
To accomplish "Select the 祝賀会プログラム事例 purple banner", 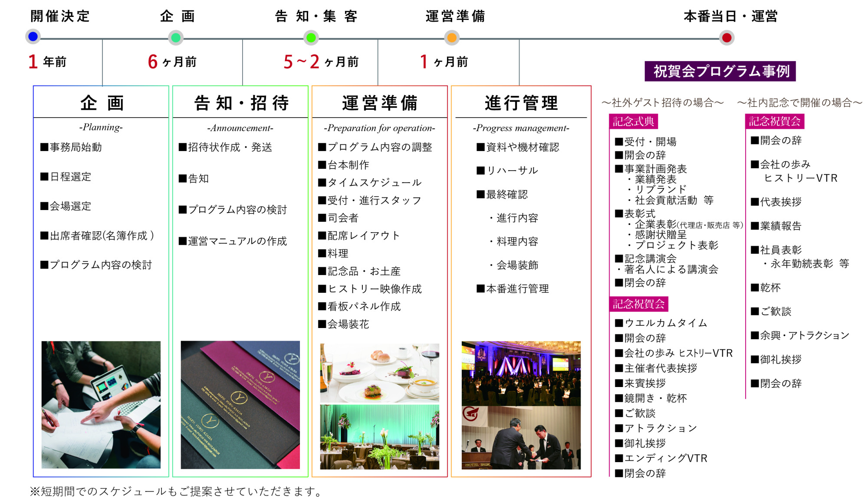I will (x=720, y=71).
